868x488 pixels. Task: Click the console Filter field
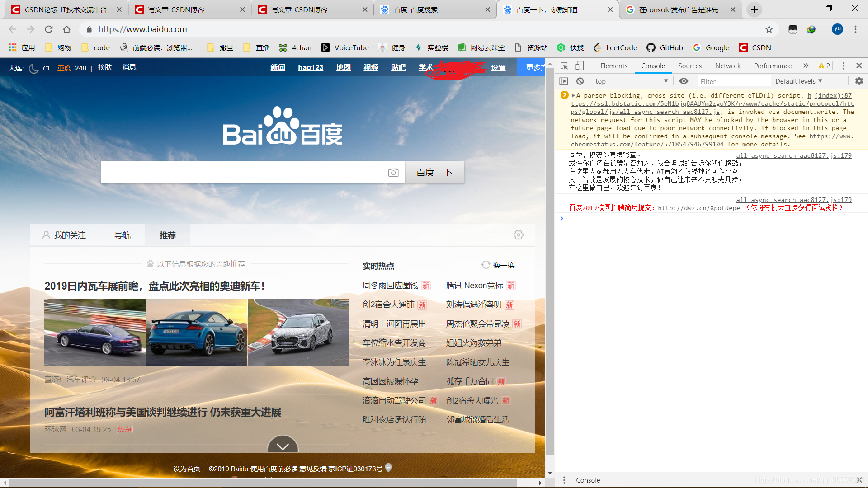(x=733, y=81)
